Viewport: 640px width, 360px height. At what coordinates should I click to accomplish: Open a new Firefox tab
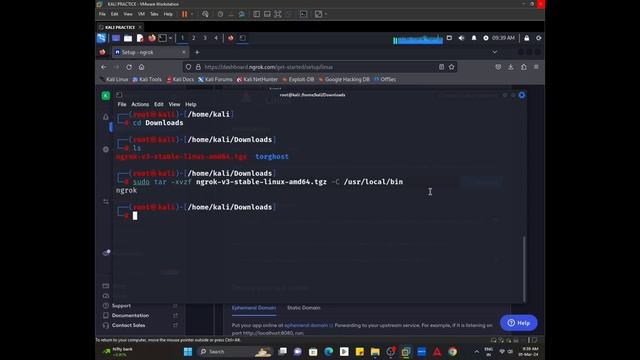197,52
